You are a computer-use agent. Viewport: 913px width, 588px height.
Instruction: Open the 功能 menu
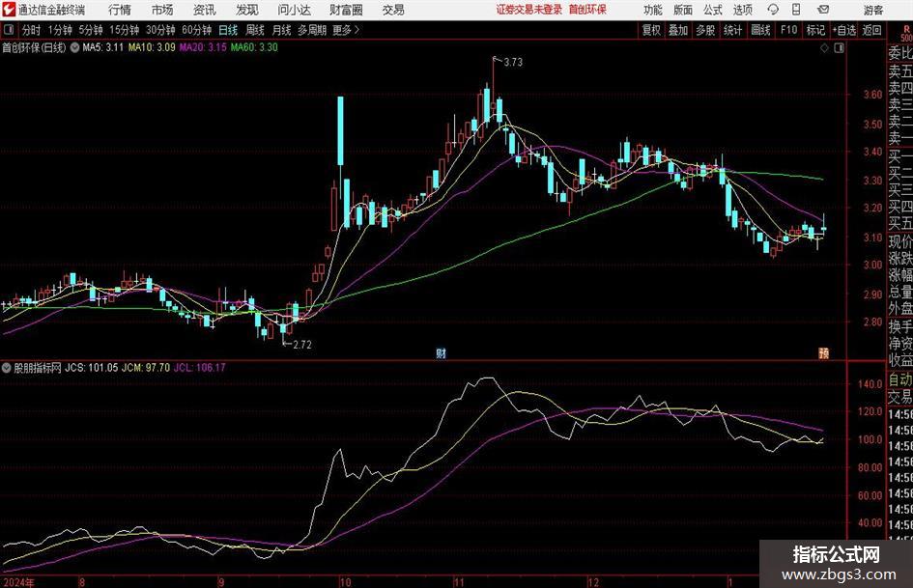[x=653, y=10]
